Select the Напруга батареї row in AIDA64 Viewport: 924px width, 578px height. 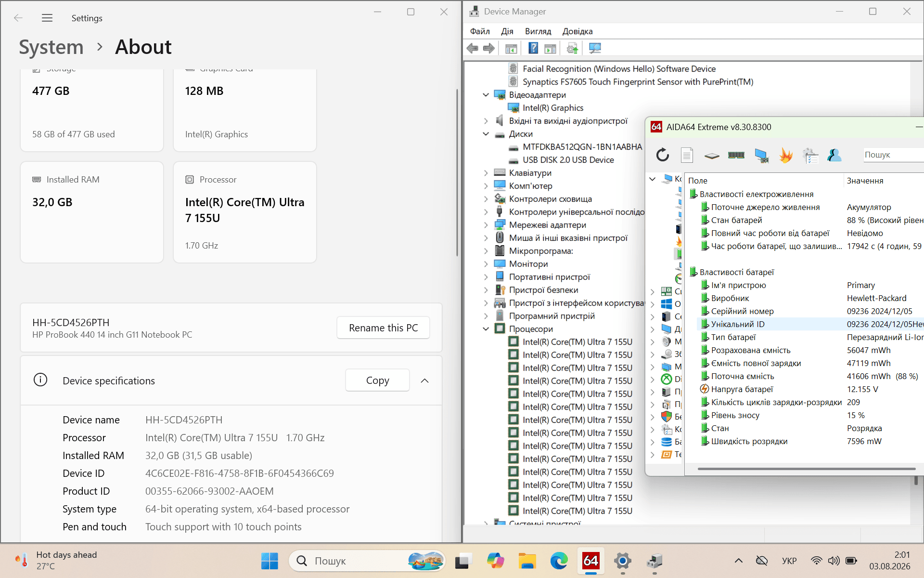(x=810, y=389)
